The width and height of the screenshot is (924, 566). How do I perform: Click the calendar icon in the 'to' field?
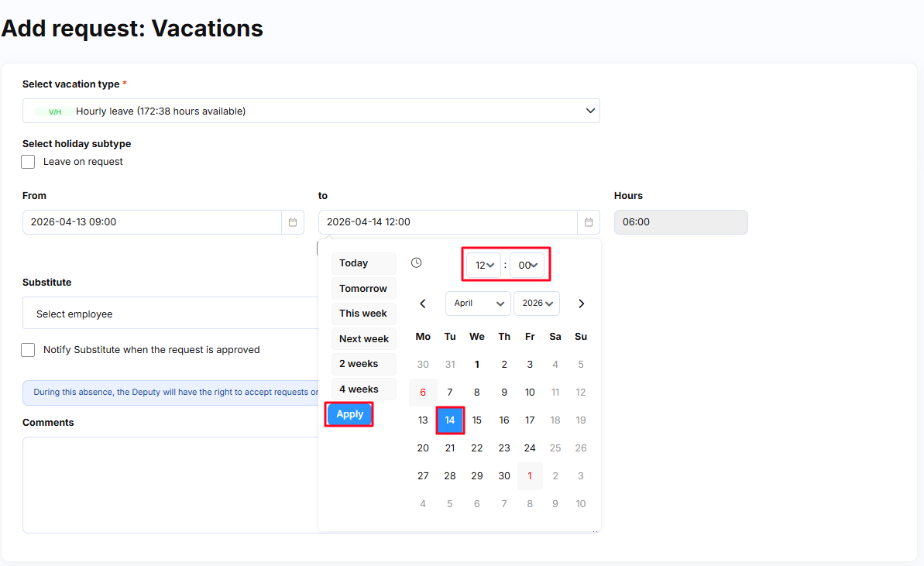[x=589, y=222]
